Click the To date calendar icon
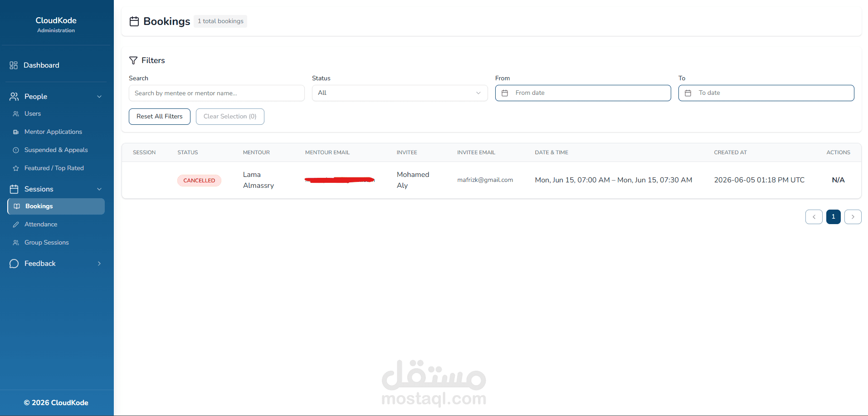Image resolution: width=868 pixels, height=416 pixels. pos(688,93)
